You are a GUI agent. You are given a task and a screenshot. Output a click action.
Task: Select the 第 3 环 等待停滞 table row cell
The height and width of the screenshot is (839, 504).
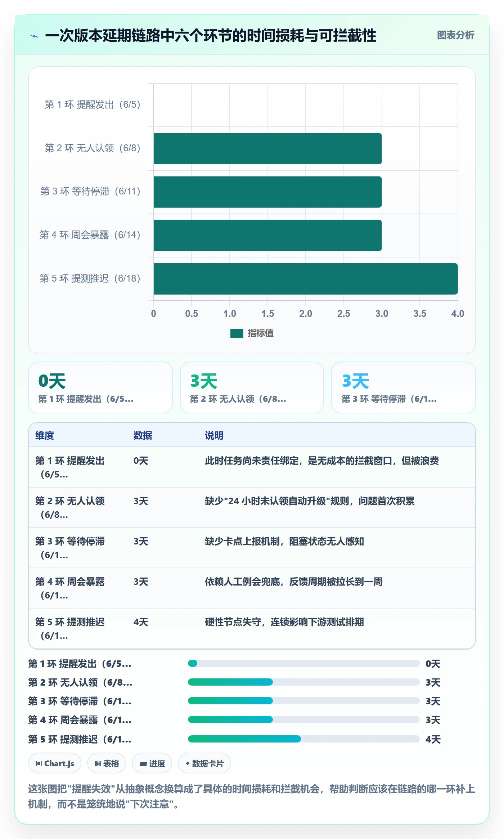click(x=78, y=548)
